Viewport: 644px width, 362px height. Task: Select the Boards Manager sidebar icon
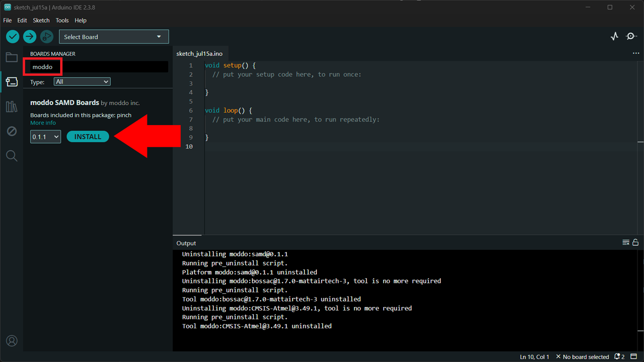point(12,82)
